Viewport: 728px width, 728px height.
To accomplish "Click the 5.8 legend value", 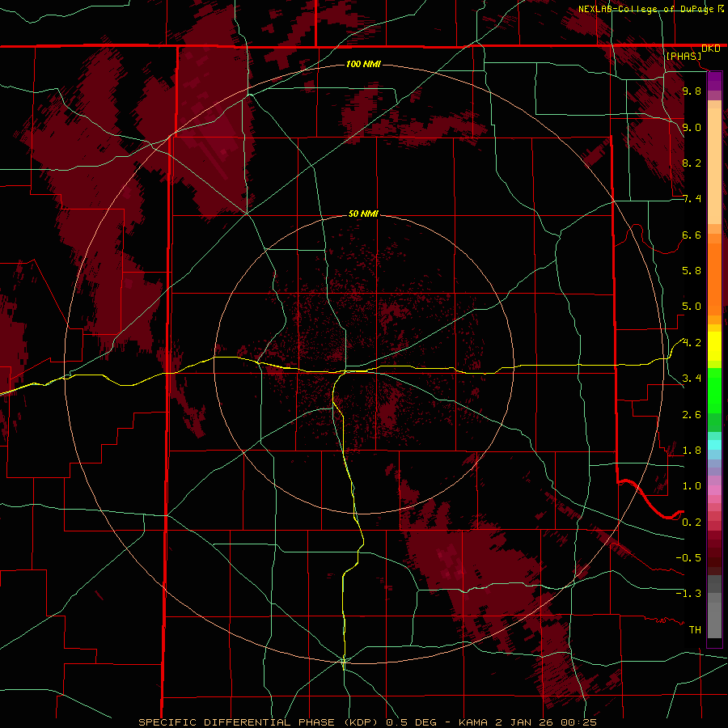I will pyautogui.click(x=692, y=271).
